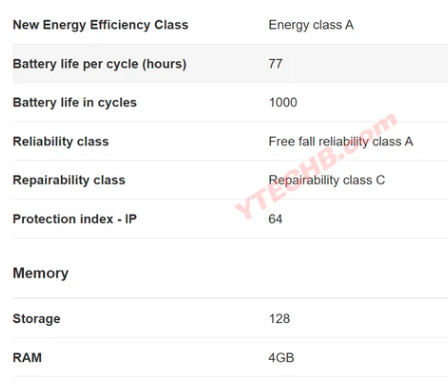Select the storage value 128

279,319
